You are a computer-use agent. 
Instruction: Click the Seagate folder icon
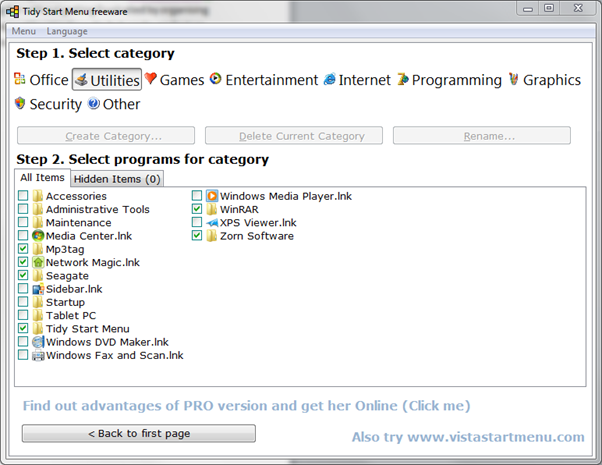click(x=38, y=275)
